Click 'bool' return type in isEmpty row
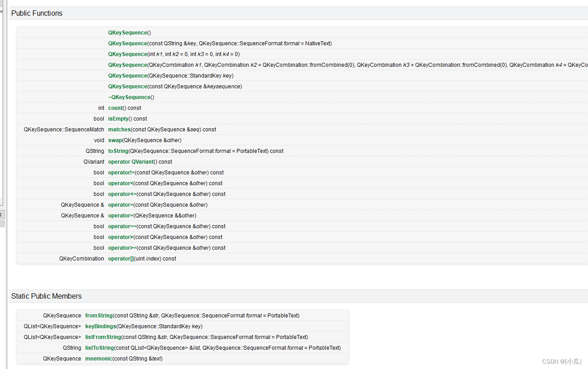Screen dimensions: 588x369 click(99, 119)
